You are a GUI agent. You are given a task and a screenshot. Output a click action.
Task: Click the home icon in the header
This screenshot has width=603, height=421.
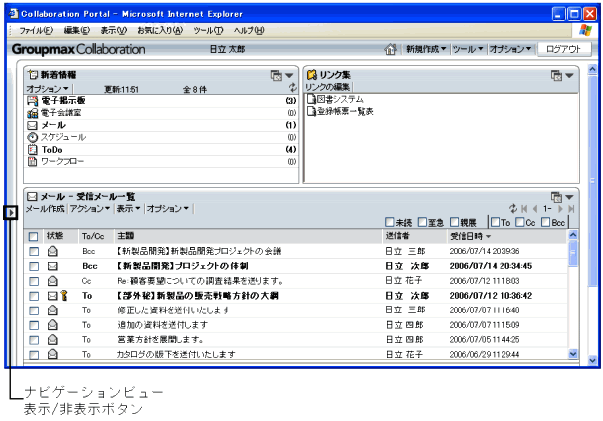[x=392, y=49]
